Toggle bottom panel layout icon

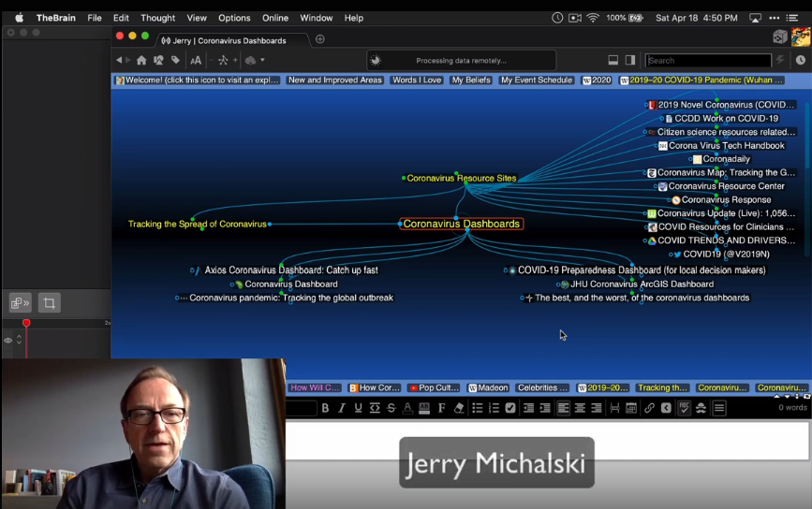(x=613, y=60)
